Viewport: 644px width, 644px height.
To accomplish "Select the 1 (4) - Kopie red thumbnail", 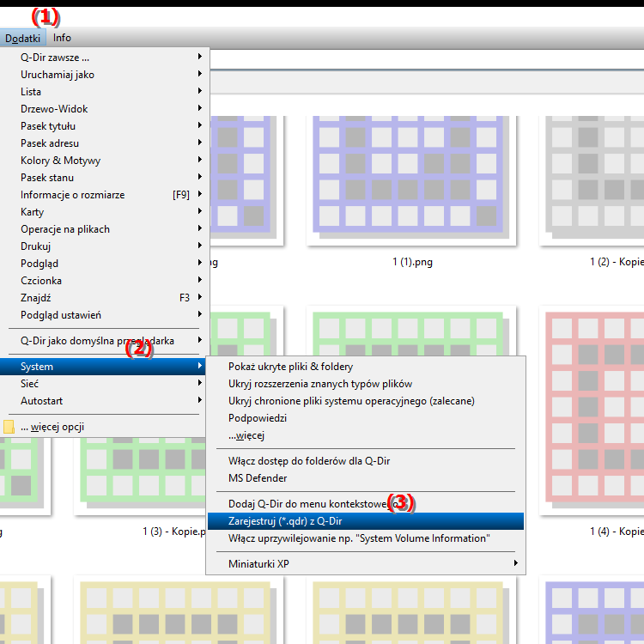I will (x=592, y=410).
